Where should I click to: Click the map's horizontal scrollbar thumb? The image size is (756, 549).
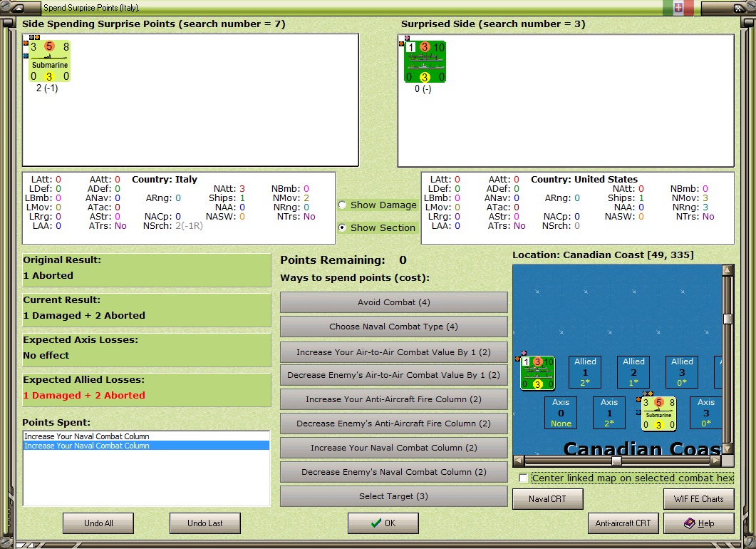(616, 461)
